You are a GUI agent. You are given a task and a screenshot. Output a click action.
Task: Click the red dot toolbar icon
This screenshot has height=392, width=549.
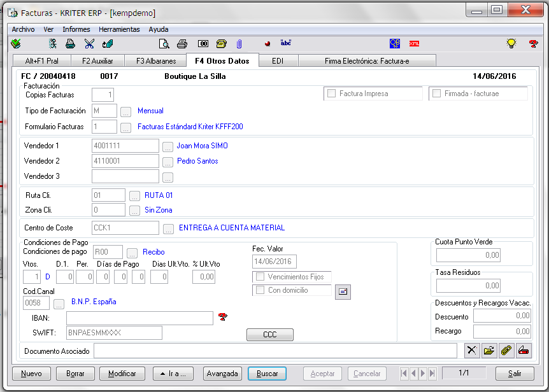pos(267,44)
